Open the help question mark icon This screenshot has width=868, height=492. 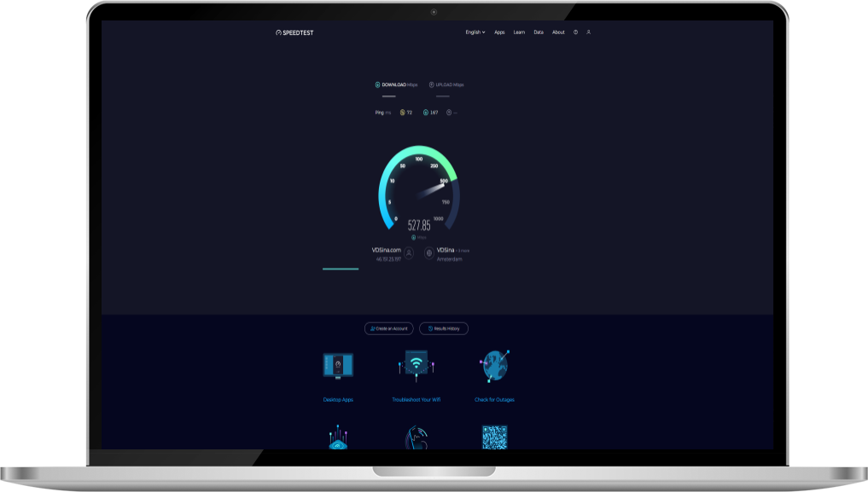(x=575, y=32)
